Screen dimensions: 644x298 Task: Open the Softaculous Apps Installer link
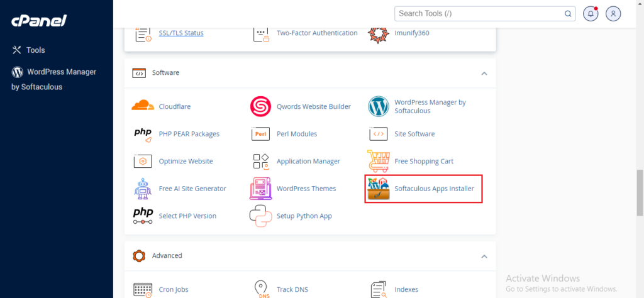tap(434, 189)
